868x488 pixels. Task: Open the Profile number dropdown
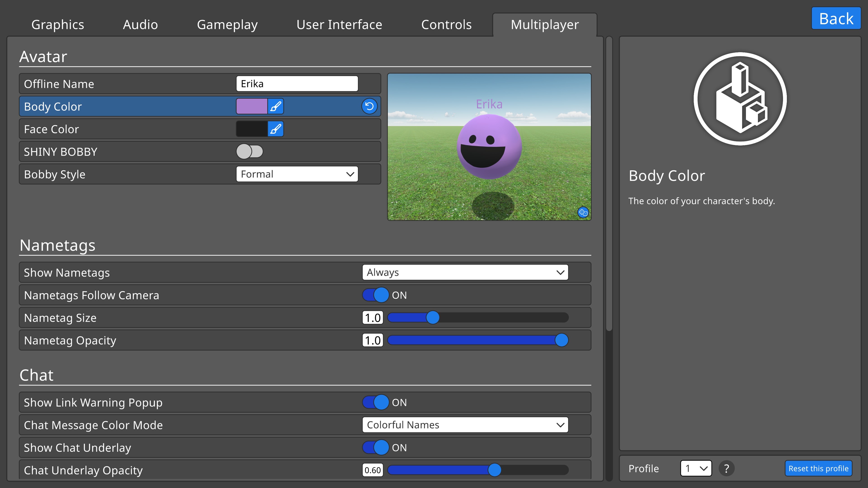coord(696,469)
